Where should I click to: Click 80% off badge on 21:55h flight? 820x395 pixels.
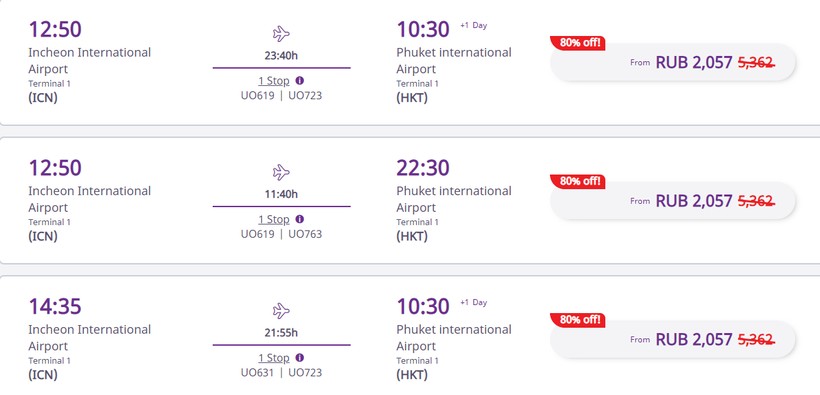coord(577,320)
